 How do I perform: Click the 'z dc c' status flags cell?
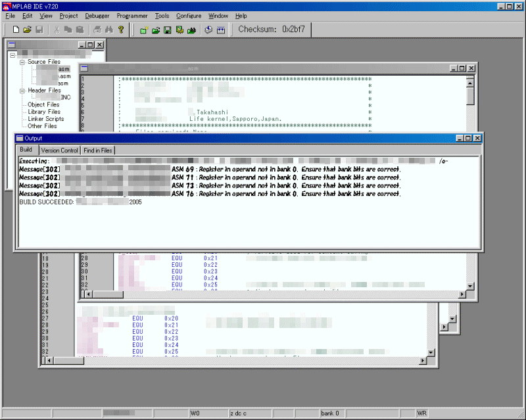[x=251, y=413]
